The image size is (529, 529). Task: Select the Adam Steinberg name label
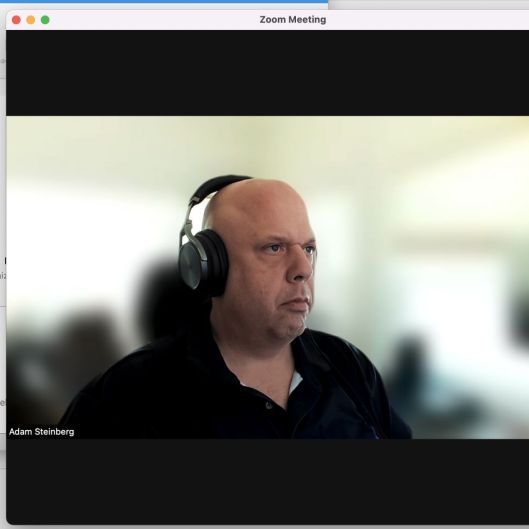point(41,432)
